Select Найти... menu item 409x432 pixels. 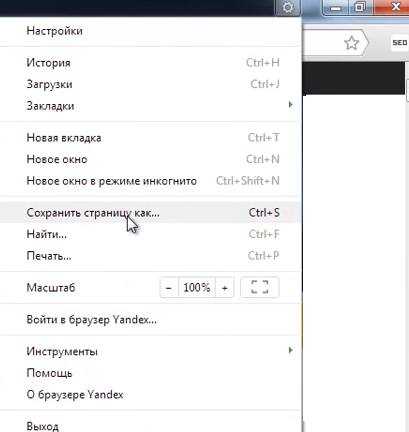tap(150, 234)
